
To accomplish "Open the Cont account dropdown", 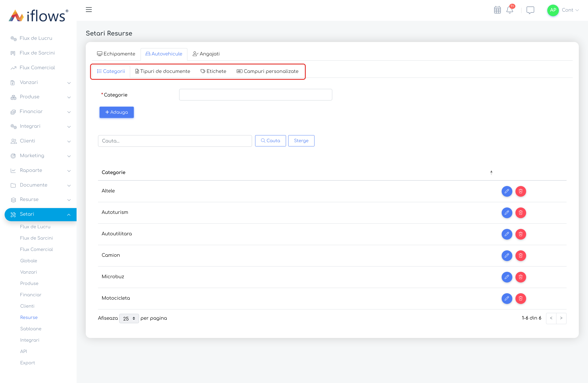I will [x=570, y=10].
